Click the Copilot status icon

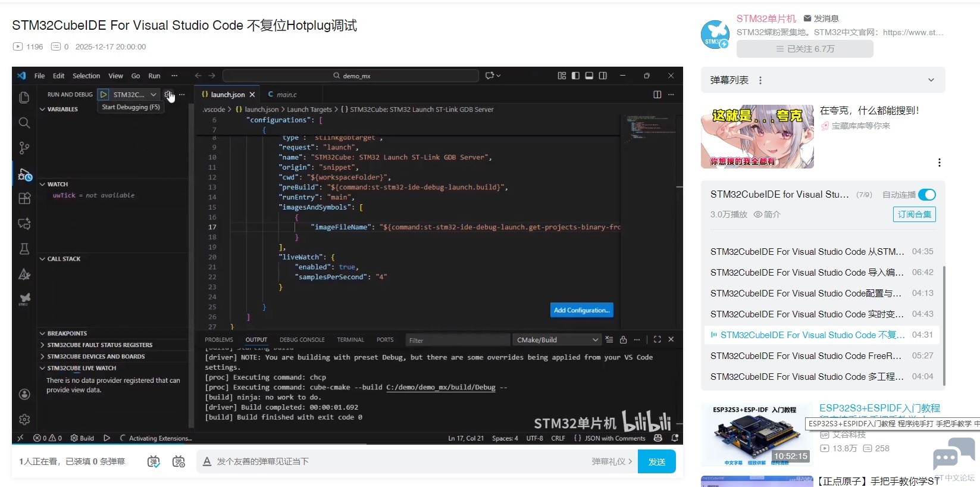pyautogui.click(x=658, y=438)
